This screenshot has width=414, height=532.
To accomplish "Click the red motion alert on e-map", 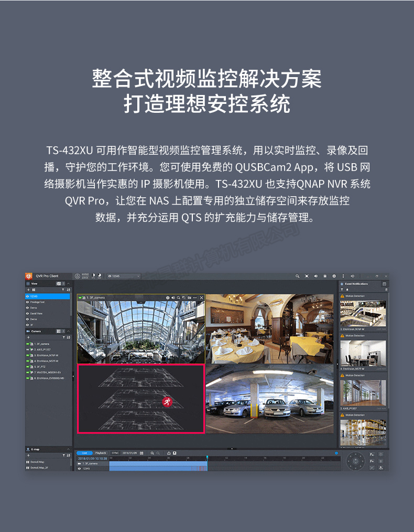I will [167, 402].
